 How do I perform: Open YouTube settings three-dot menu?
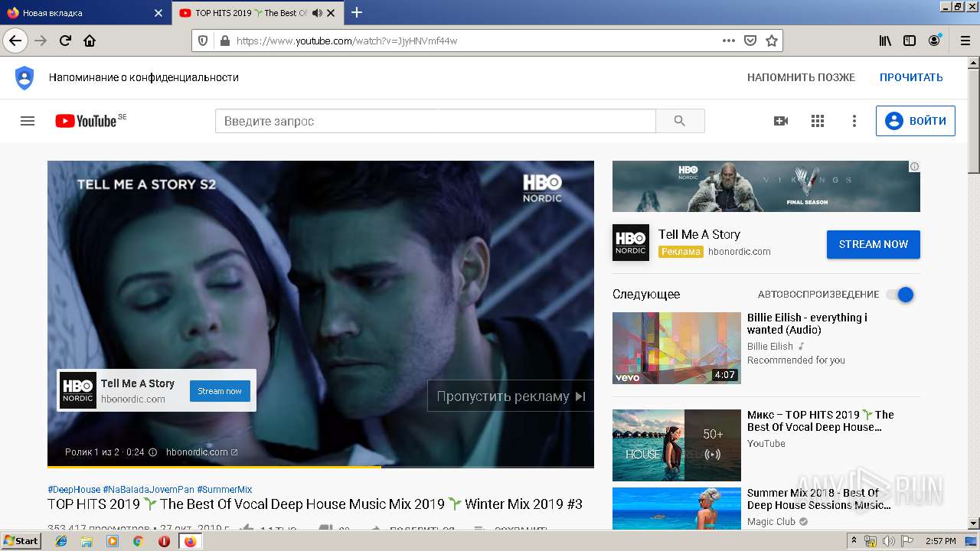[854, 121]
